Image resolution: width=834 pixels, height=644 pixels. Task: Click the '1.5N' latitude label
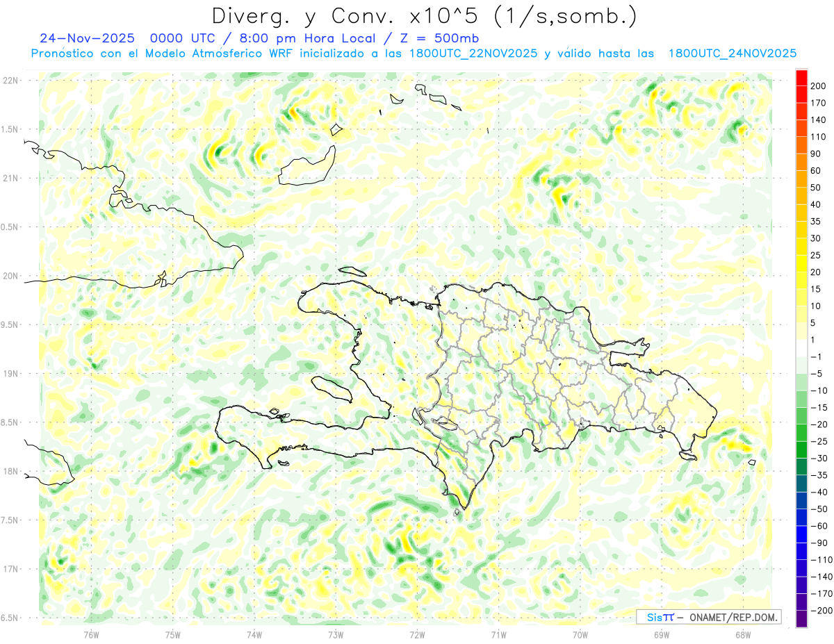coord(10,129)
